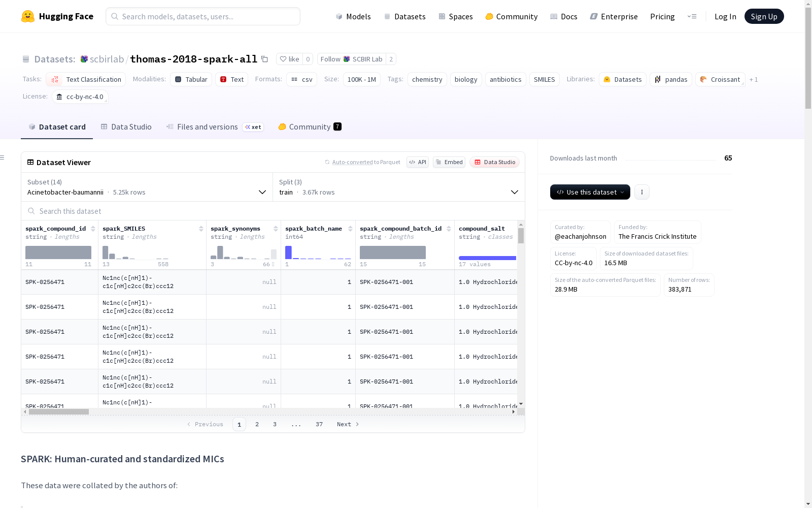Click the scbirlab organization link
The height and width of the screenshot is (508, 812).
(107, 59)
